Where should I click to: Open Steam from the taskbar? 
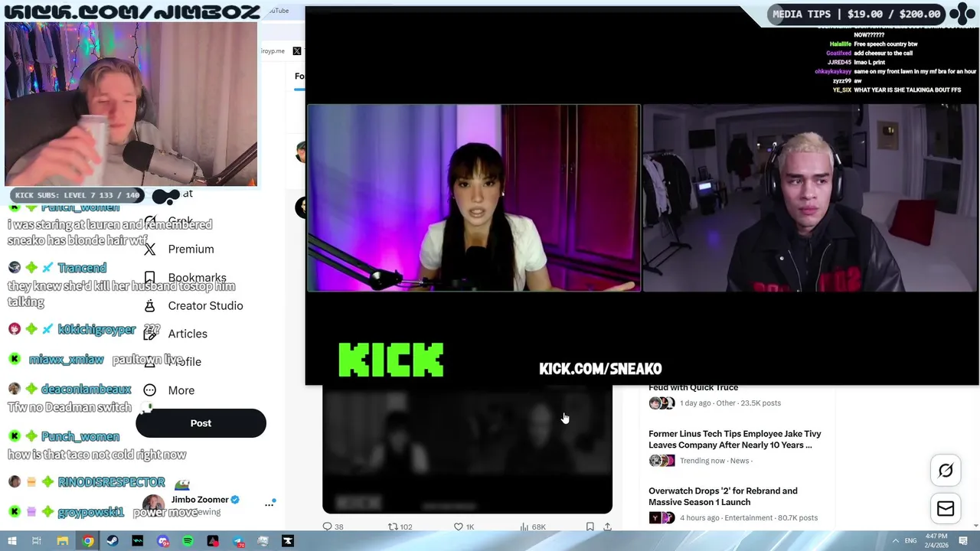click(x=113, y=541)
